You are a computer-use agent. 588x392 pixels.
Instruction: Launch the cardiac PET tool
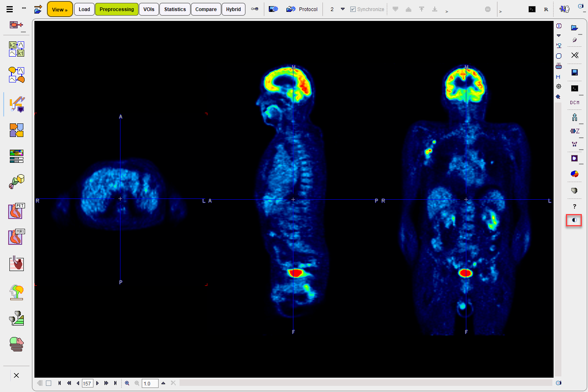[x=16, y=211]
